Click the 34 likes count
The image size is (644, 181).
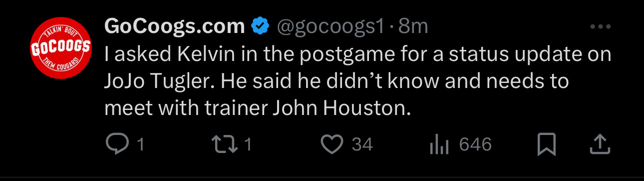point(362,145)
